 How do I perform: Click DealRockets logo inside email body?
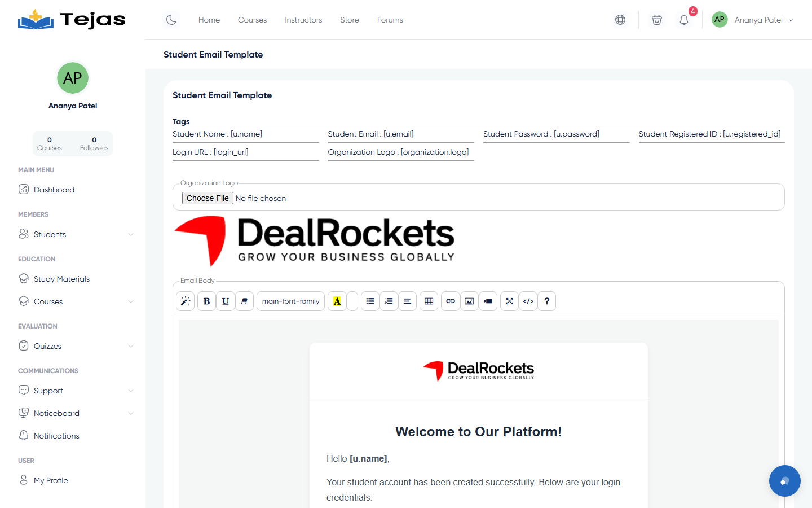click(478, 371)
